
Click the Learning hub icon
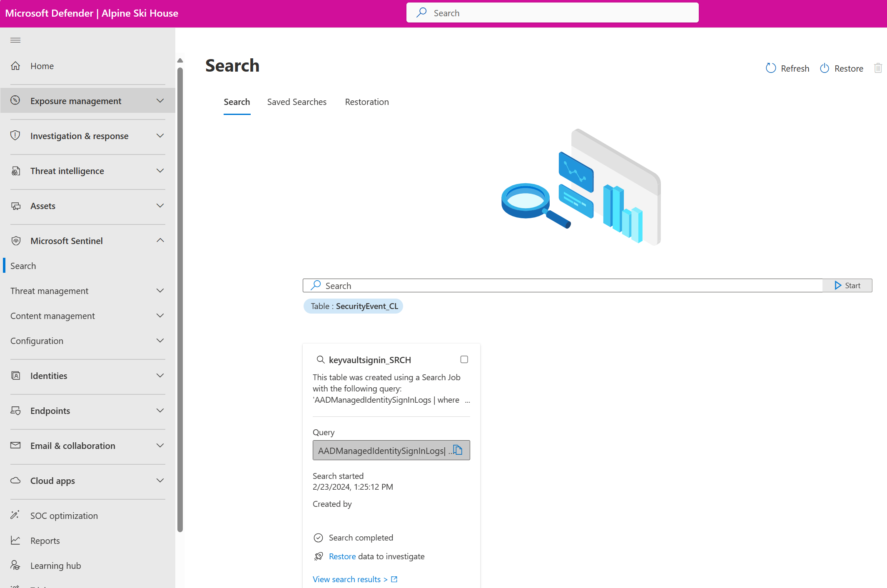[x=15, y=566]
